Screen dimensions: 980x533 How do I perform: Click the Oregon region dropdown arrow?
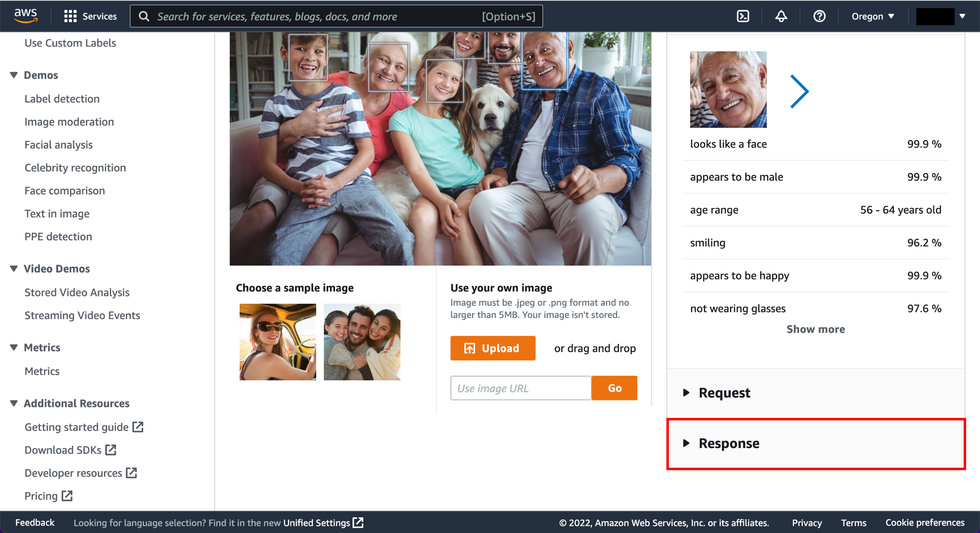pyautogui.click(x=892, y=16)
